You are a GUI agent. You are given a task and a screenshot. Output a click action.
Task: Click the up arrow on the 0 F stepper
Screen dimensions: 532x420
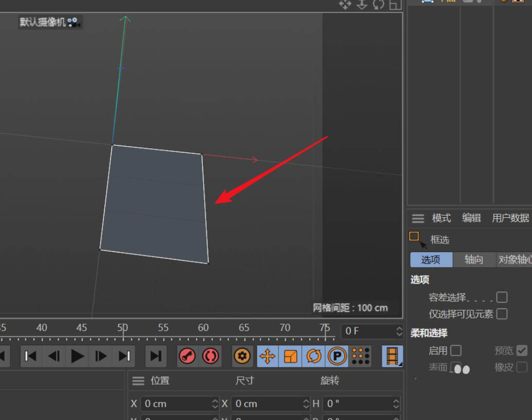click(399, 328)
